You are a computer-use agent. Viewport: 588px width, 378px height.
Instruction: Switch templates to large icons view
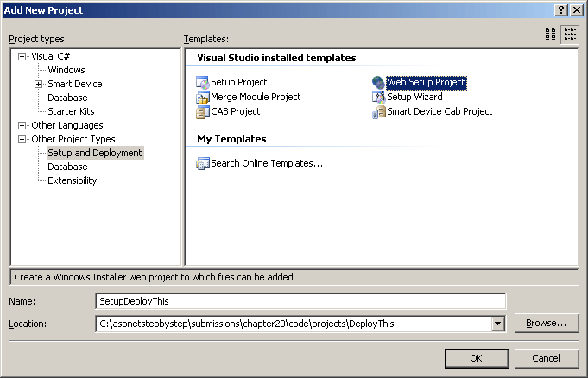[551, 35]
